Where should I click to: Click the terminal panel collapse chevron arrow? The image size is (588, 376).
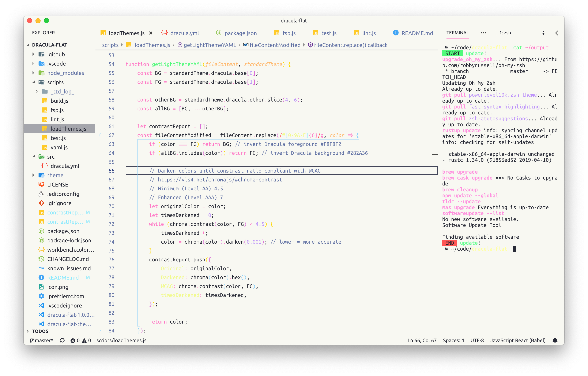(x=557, y=33)
